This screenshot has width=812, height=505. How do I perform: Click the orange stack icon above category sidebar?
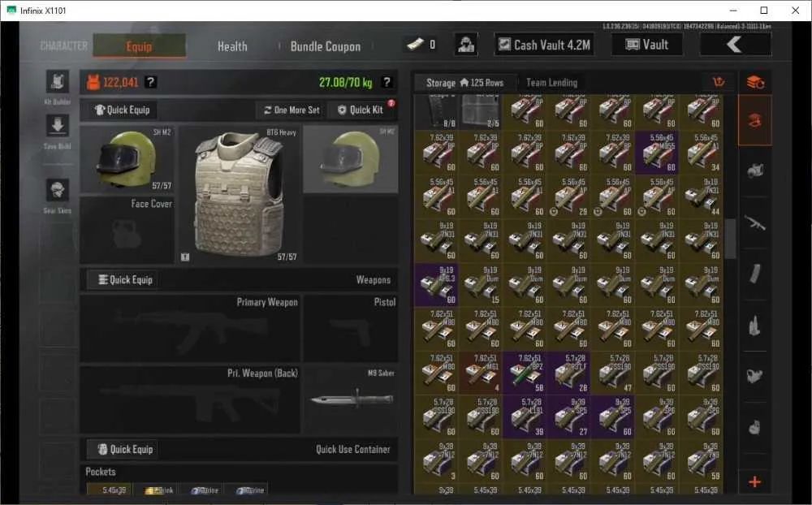755,82
